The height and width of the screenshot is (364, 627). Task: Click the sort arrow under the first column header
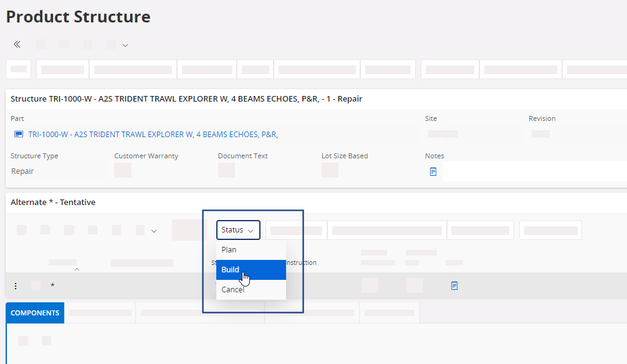click(x=77, y=269)
